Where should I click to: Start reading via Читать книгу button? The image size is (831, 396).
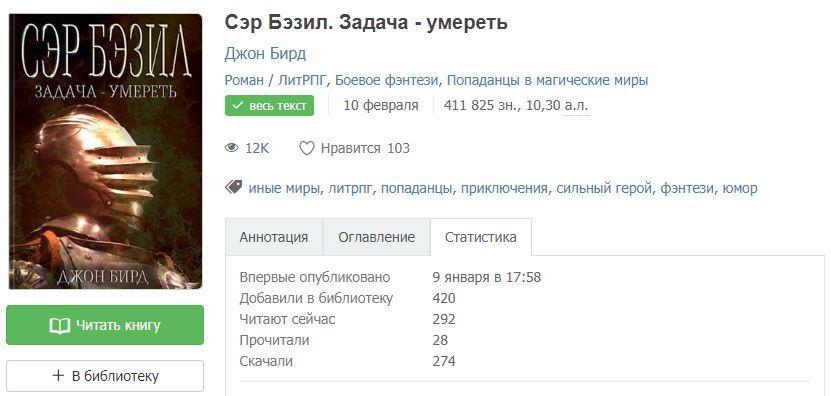click(x=105, y=325)
